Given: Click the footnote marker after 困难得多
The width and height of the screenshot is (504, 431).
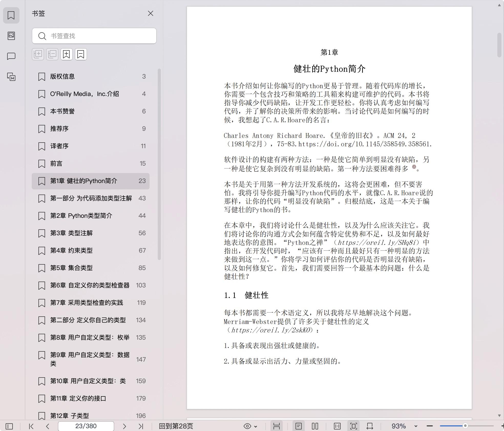Looking at the screenshot, I should click(x=414, y=167).
